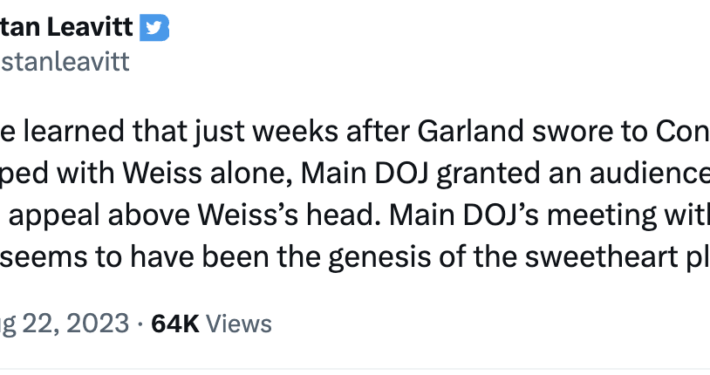710x375 pixels.
Task: Click the phrase 'learned that just weeks after'
Action: [x=216, y=132]
